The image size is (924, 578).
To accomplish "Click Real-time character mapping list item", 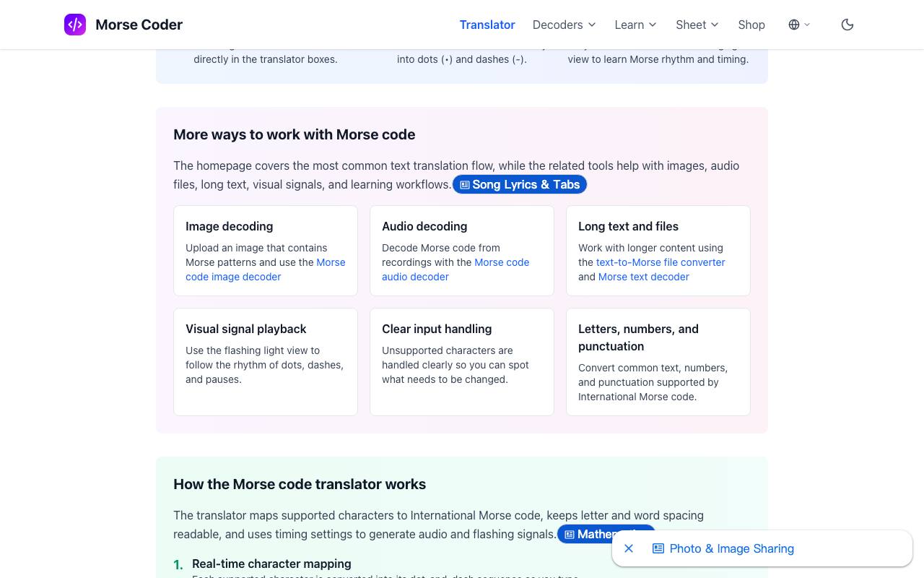I will click(271, 564).
